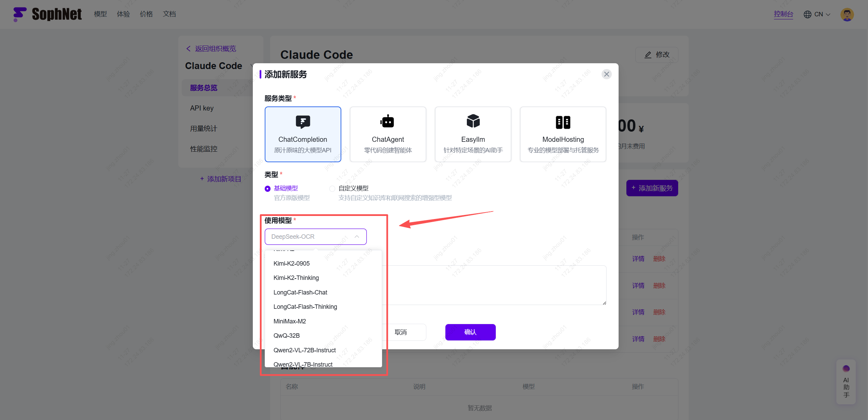The height and width of the screenshot is (420, 868).
Task: Choose the Easyllm cube icon
Action: (473, 121)
